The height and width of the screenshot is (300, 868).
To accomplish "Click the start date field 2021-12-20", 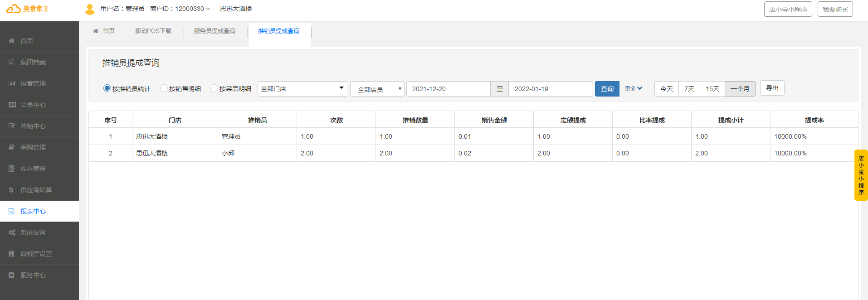I will point(448,89).
